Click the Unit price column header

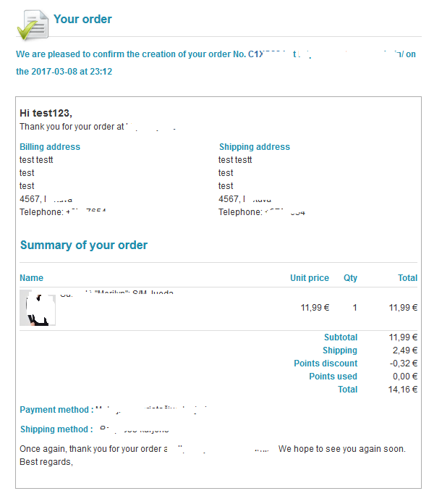310,278
